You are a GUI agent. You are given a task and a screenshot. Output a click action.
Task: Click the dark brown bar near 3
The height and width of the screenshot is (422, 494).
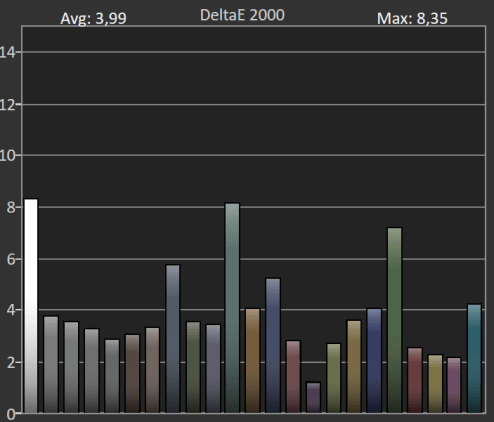point(132,374)
